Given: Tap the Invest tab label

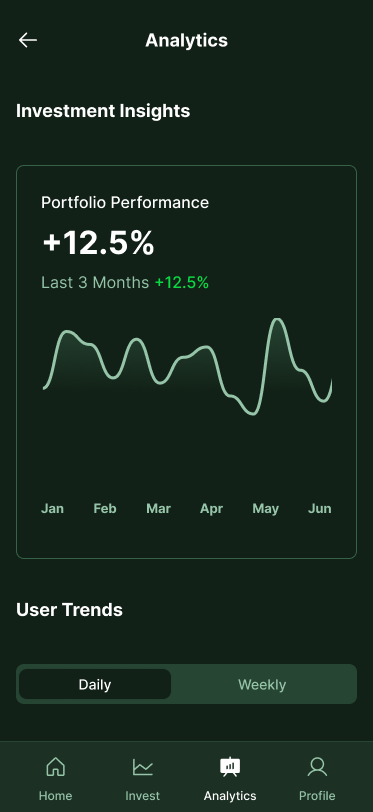Looking at the screenshot, I should coord(142,795).
